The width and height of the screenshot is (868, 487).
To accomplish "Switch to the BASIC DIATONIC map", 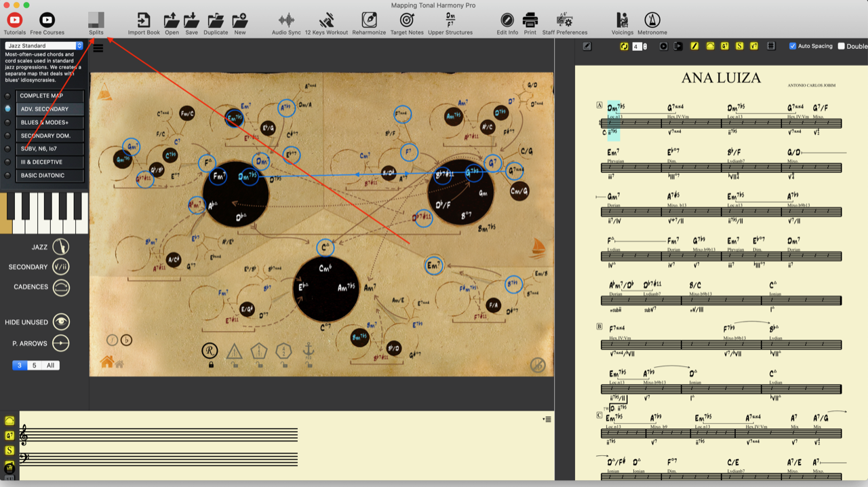I will point(50,176).
